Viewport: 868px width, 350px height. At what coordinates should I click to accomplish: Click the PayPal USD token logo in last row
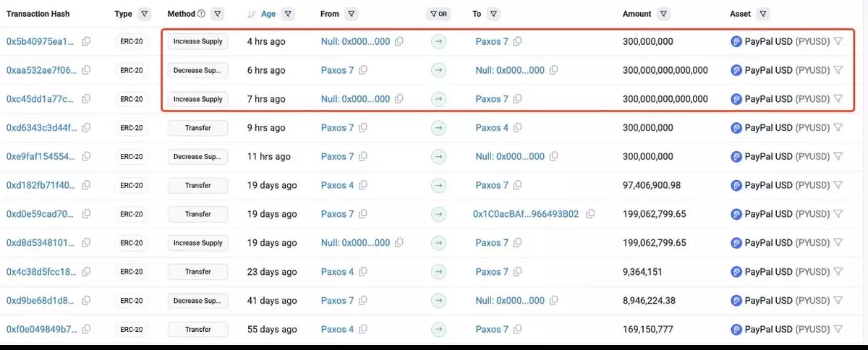pyautogui.click(x=736, y=330)
